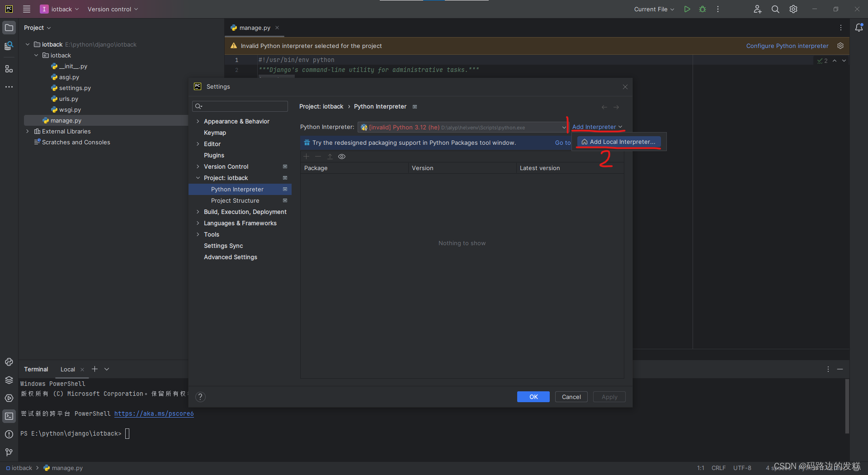Click the Configure Python interpreter link

(x=787, y=46)
